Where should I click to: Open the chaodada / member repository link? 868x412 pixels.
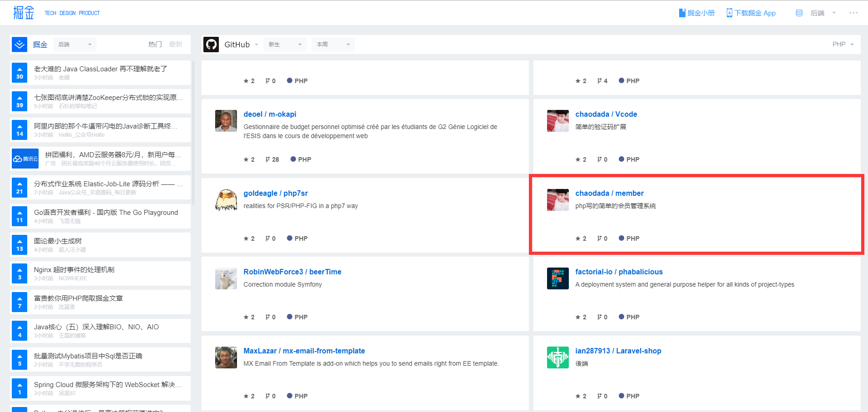point(609,193)
